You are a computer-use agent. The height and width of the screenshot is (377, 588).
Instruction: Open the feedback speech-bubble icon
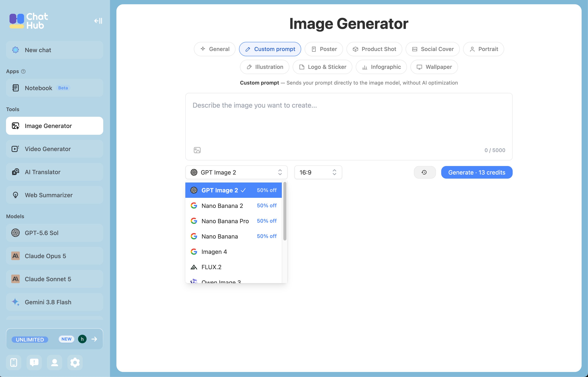click(x=34, y=362)
